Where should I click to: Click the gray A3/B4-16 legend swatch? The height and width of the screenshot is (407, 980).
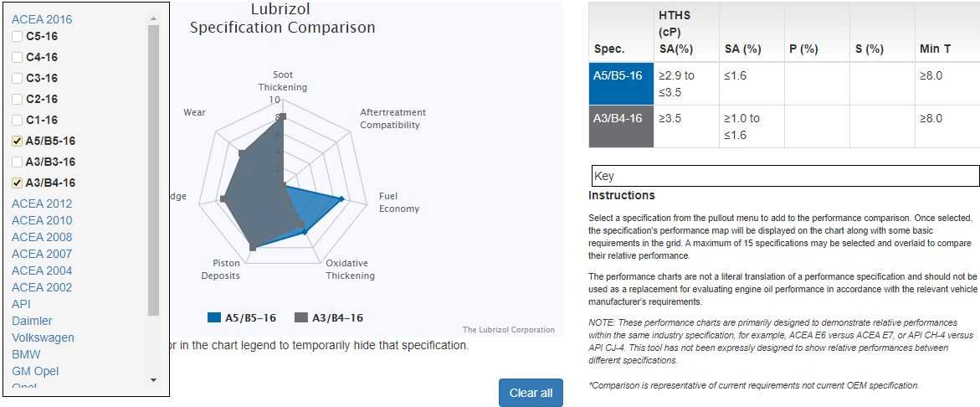click(x=302, y=318)
